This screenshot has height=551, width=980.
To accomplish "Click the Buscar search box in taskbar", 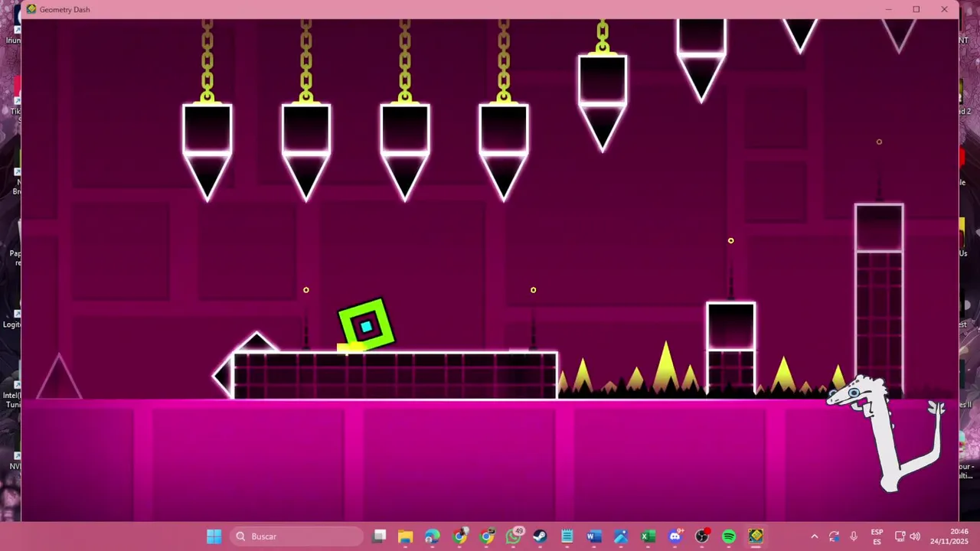I will click(x=296, y=536).
